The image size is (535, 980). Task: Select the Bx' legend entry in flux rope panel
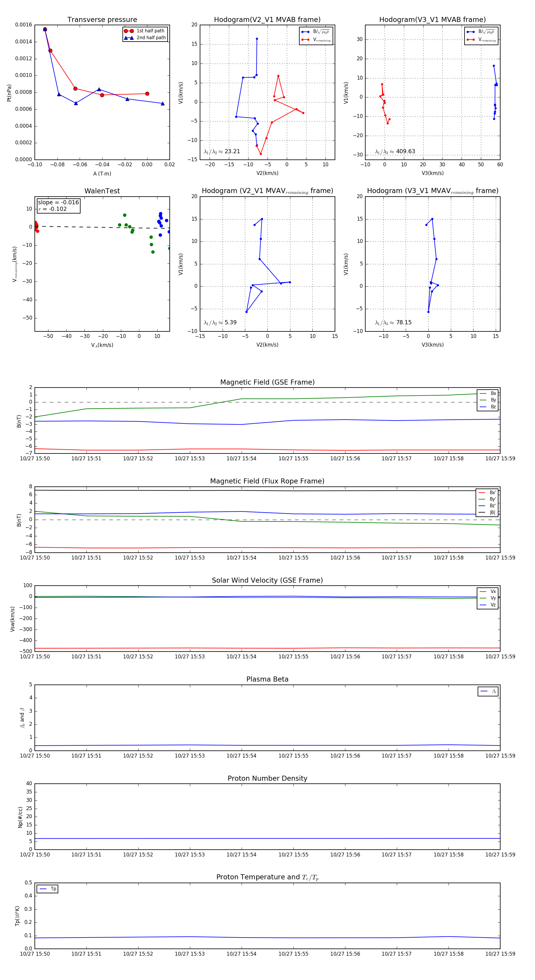click(x=487, y=493)
